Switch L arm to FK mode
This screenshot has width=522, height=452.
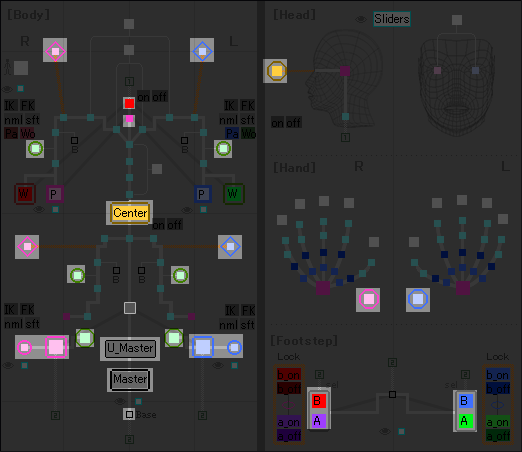pyautogui.click(x=247, y=106)
